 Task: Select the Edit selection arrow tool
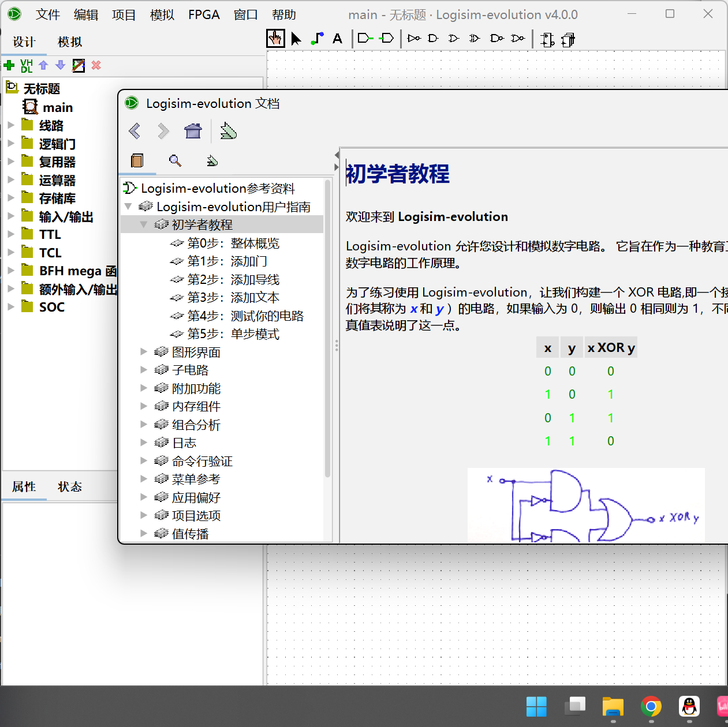coord(295,38)
